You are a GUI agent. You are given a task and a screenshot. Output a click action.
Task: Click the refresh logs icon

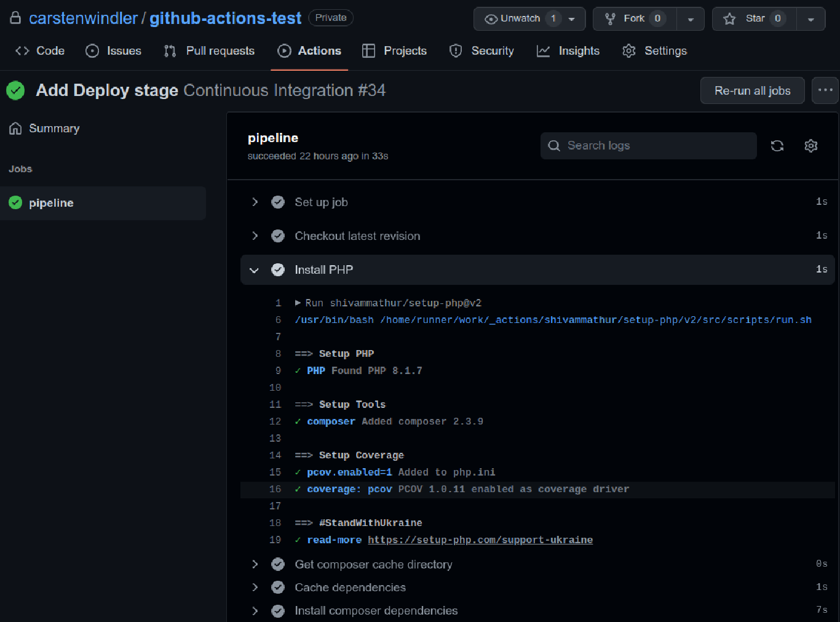click(777, 146)
